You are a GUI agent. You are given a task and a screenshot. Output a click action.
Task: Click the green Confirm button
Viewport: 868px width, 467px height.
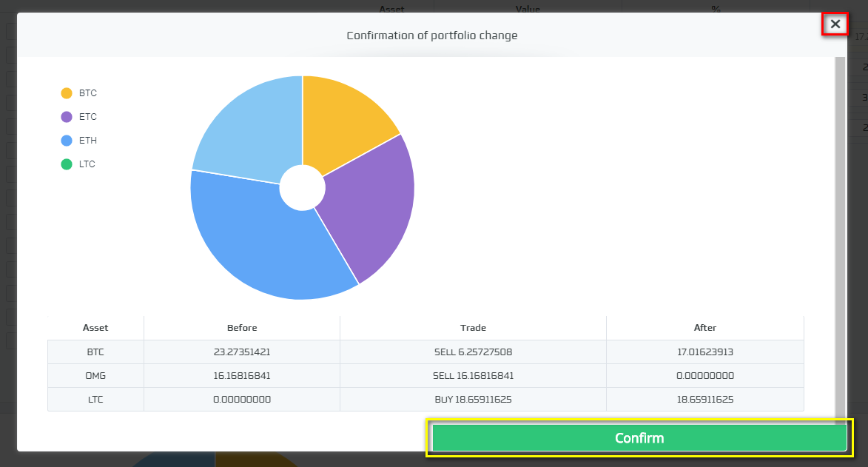coord(639,438)
